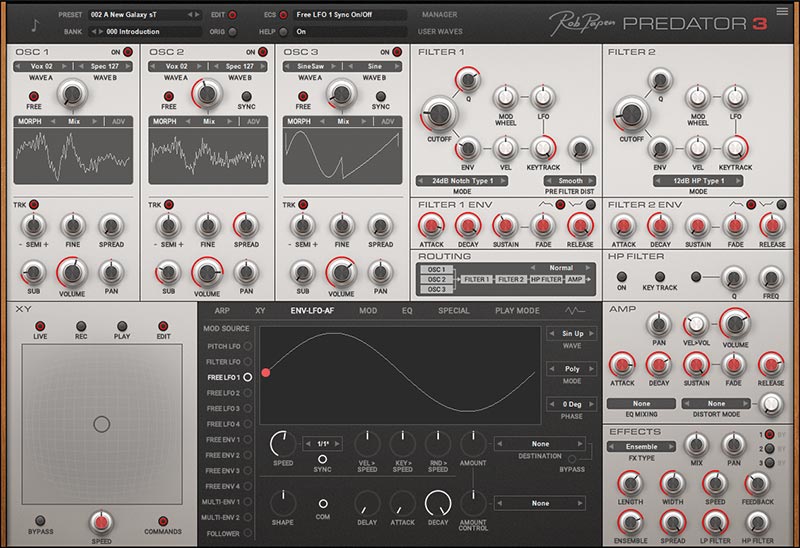Image resolution: width=800 pixels, height=548 pixels.
Task: Click the XY pad cursor circle
Action: click(x=102, y=424)
